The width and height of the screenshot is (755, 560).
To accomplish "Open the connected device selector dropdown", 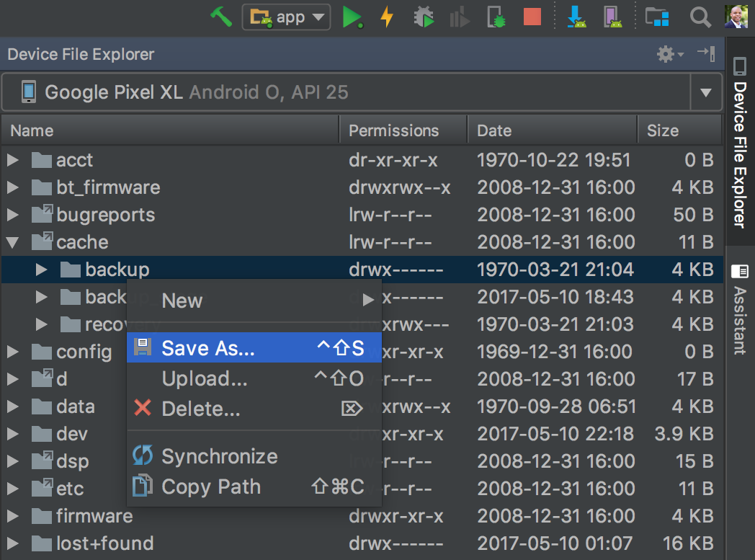I will pyautogui.click(x=705, y=92).
